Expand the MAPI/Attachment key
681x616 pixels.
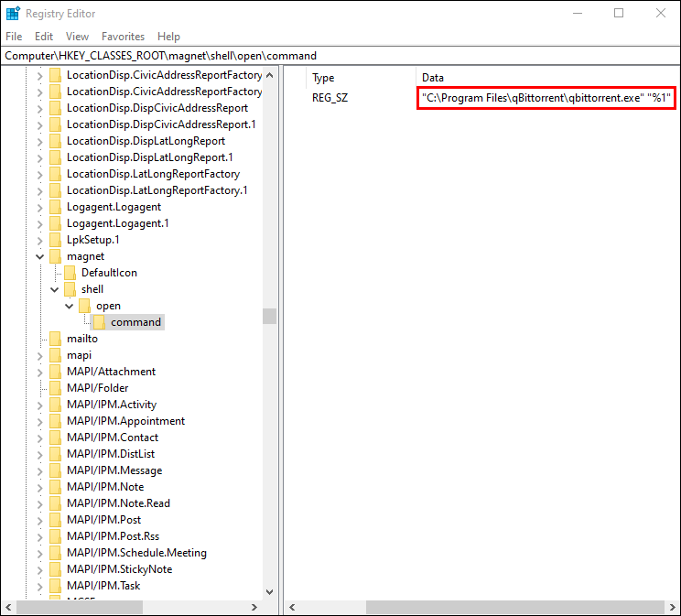(x=40, y=373)
